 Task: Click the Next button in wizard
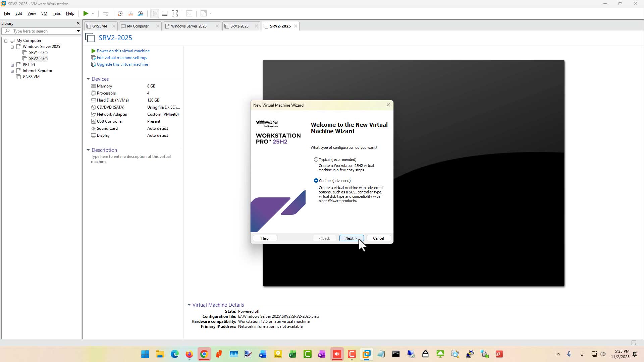tap(351, 238)
